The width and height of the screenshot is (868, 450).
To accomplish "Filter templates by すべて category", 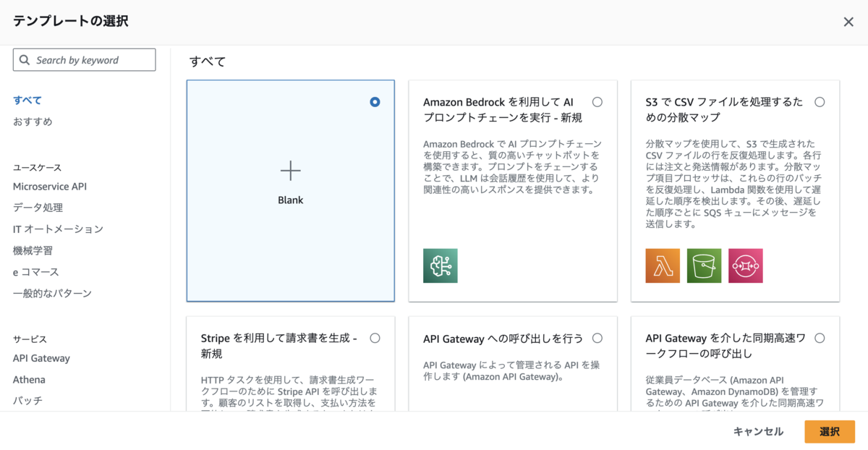I will coord(27,100).
